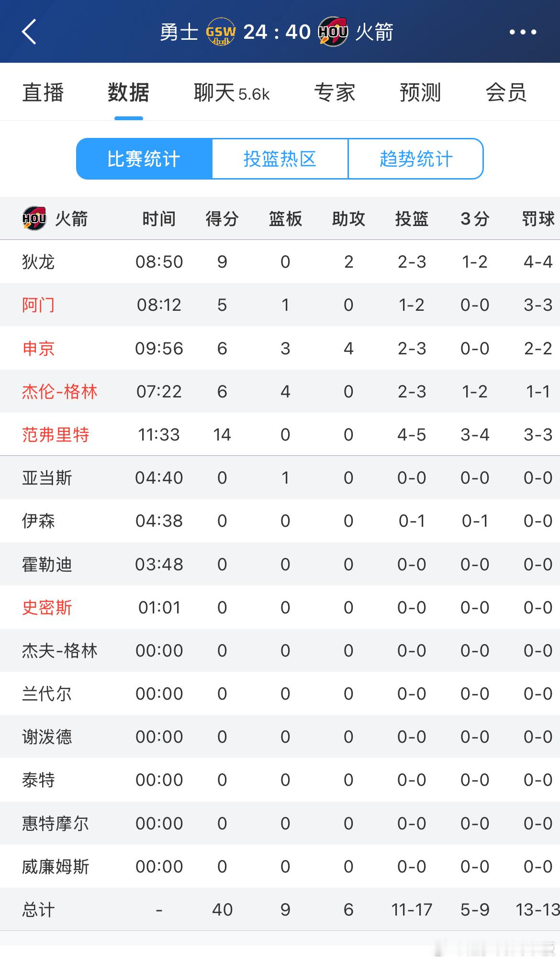Open the 聊天 5.6k tab

[x=232, y=92]
